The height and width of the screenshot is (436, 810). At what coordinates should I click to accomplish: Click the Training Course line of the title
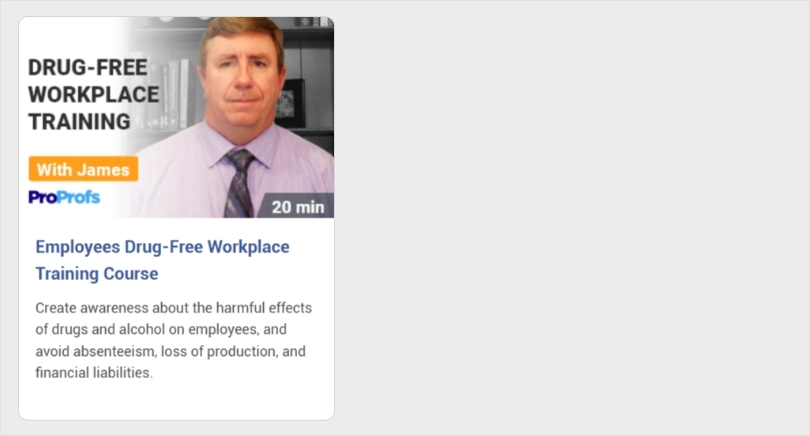(x=97, y=273)
